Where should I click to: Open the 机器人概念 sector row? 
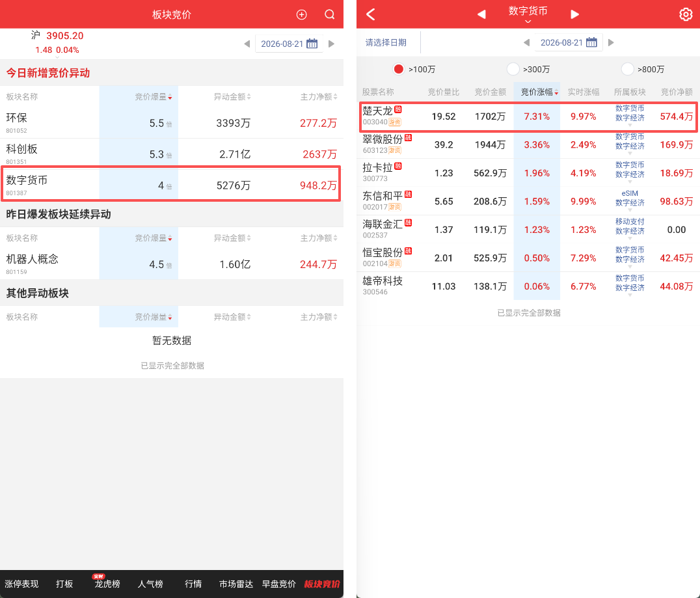[172, 264]
